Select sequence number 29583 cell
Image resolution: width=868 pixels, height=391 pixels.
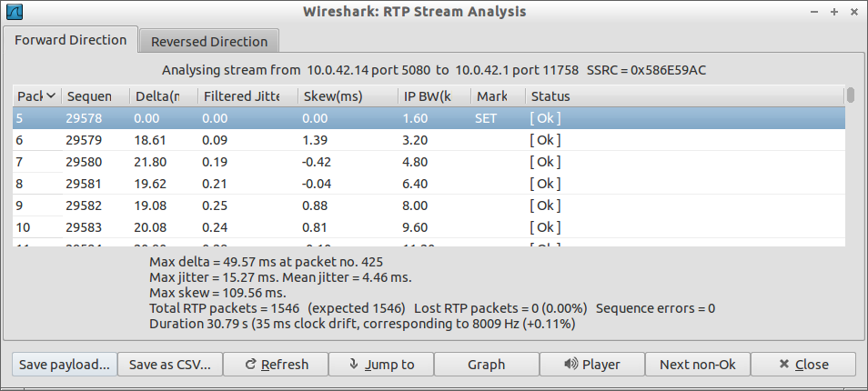[x=84, y=227]
